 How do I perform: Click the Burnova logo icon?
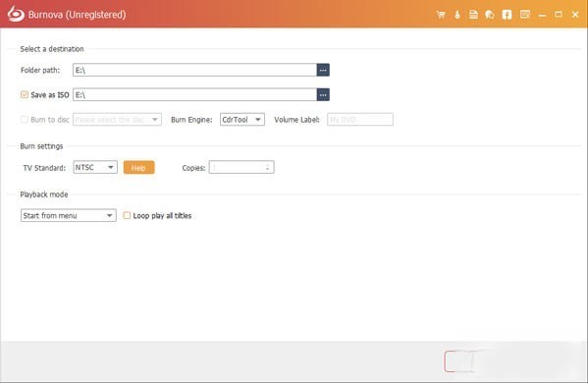[x=16, y=15]
